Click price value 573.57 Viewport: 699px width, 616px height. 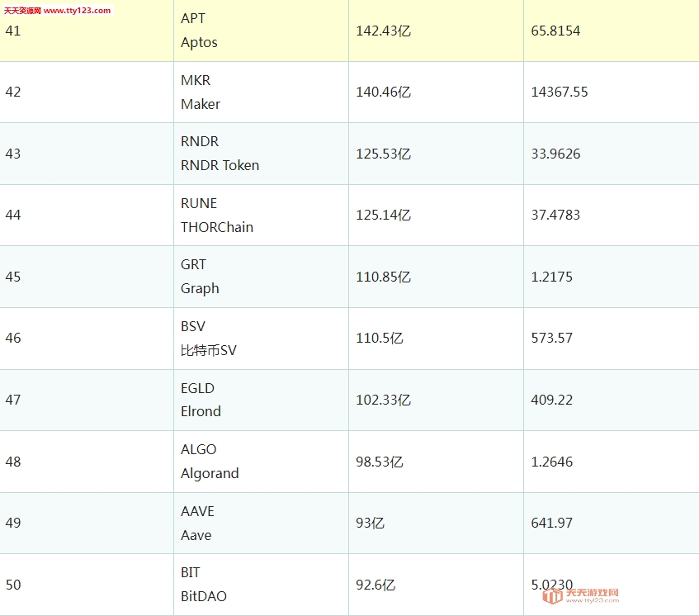click(551, 338)
